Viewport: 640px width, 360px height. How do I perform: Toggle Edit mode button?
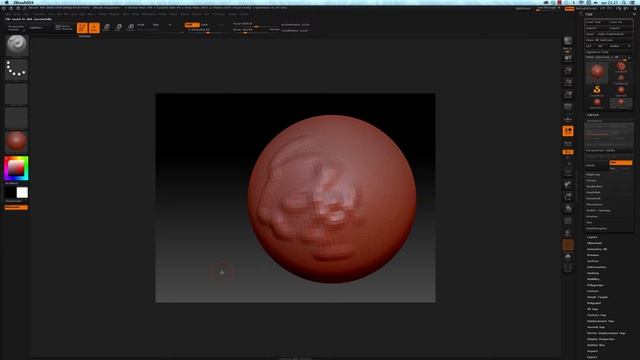(82, 27)
